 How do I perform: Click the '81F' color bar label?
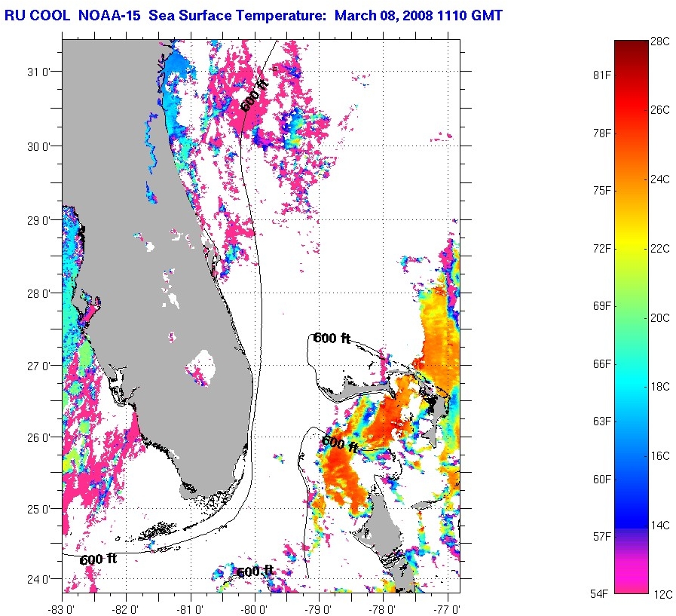click(602, 75)
